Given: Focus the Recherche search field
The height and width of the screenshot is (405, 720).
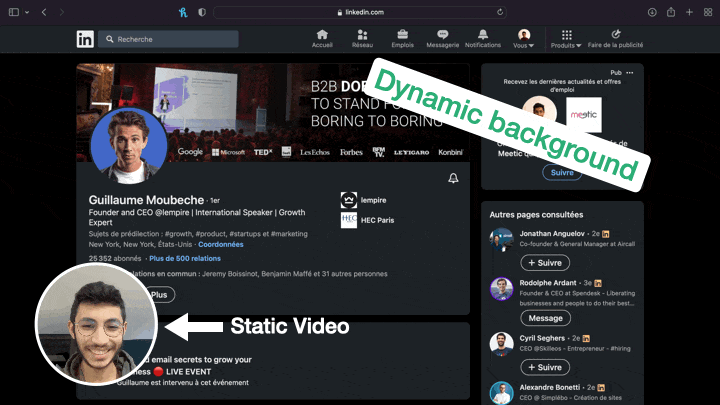Looking at the screenshot, I should [x=168, y=39].
